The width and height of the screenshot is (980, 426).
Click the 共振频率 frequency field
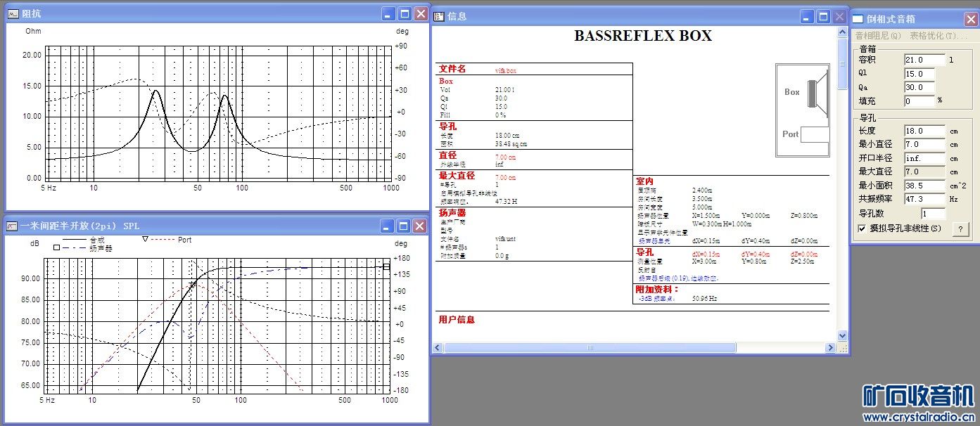[x=924, y=199]
